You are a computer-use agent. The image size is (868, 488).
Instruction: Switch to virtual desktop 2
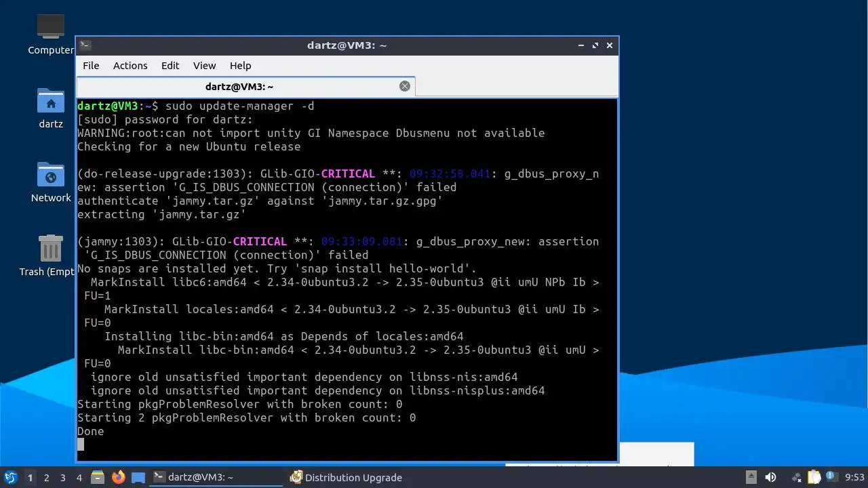click(x=46, y=478)
